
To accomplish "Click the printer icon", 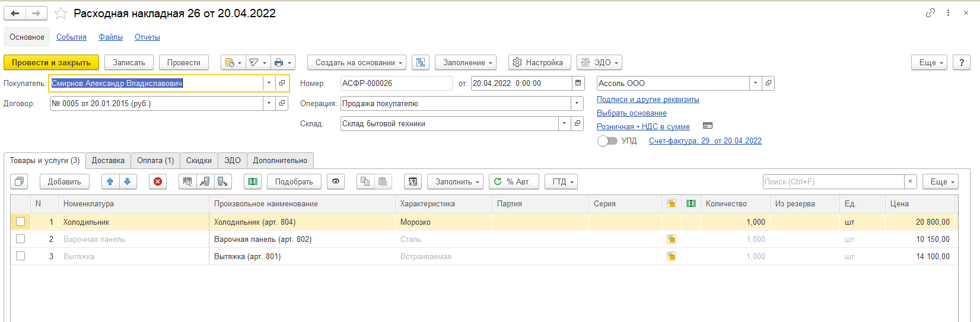I will (282, 62).
